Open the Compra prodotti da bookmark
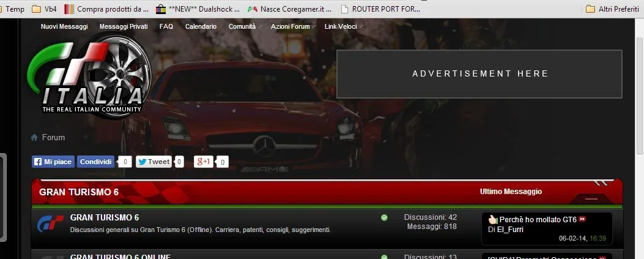The image size is (644, 259). point(107,9)
